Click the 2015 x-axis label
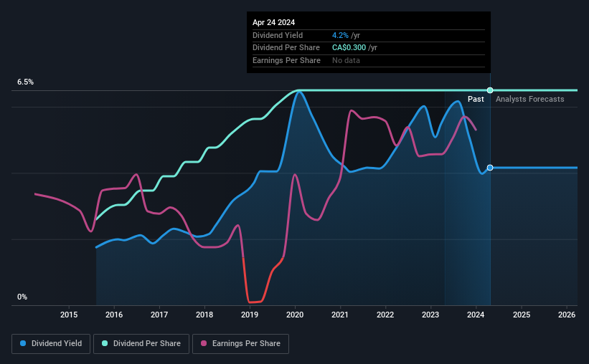Image resolution: width=589 pixels, height=364 pixels. [x=69, y=315]
